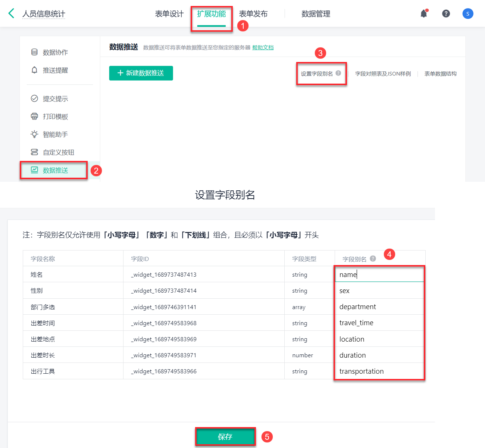Open 表单数据结构 link
The height and width of the screenshot is (448, 485).
click(x=440, y=74)
